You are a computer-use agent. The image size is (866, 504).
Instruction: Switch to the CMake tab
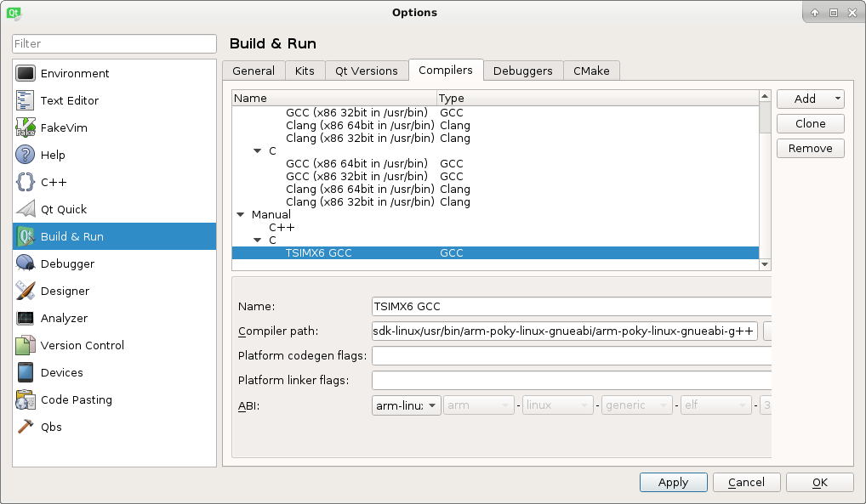(591, 71)
